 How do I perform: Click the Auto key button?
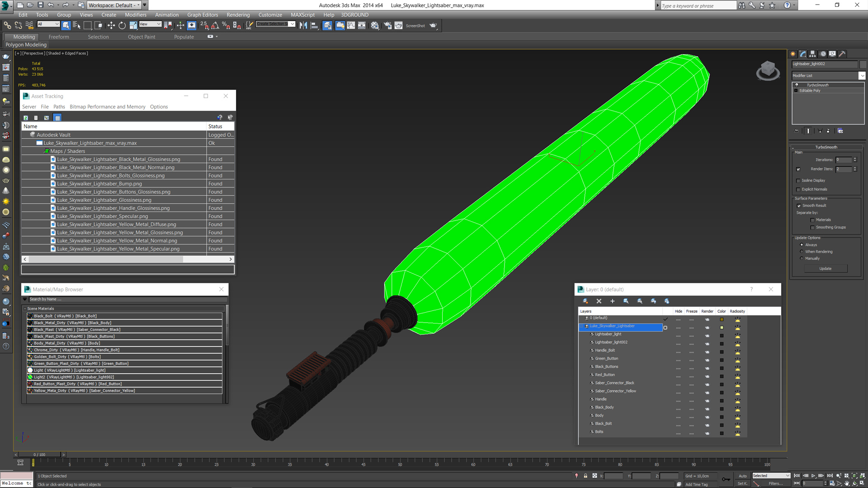click(743, 476)
